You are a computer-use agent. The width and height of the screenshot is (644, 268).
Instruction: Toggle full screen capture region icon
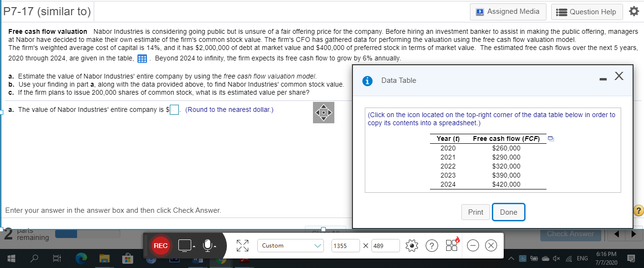(244, 246)
